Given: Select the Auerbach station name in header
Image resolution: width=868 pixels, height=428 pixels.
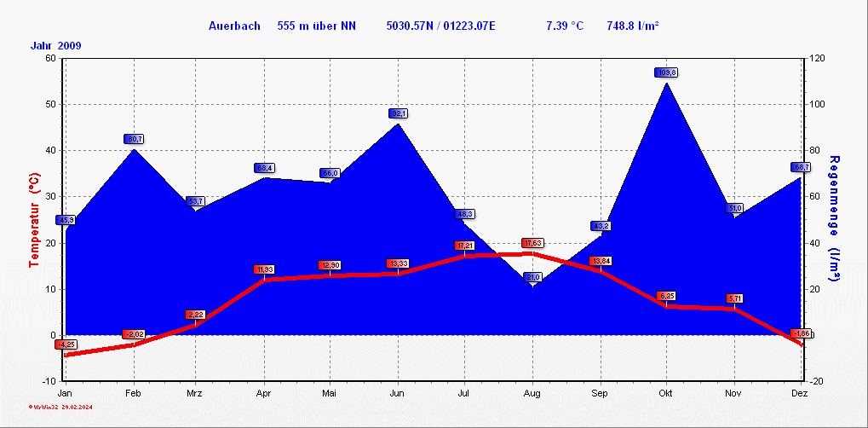Looking at the screenshot, I should click(x=234, y=26).
